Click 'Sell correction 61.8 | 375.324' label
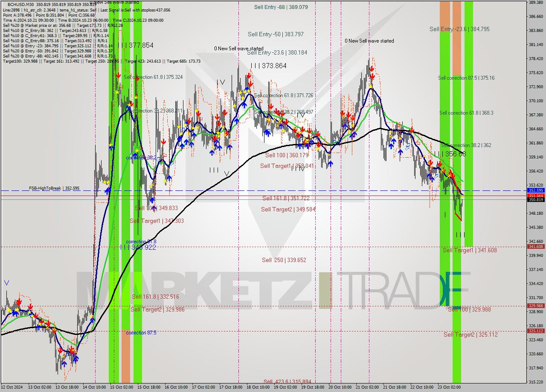The image size is (546, 392). (x=153, y=77)
